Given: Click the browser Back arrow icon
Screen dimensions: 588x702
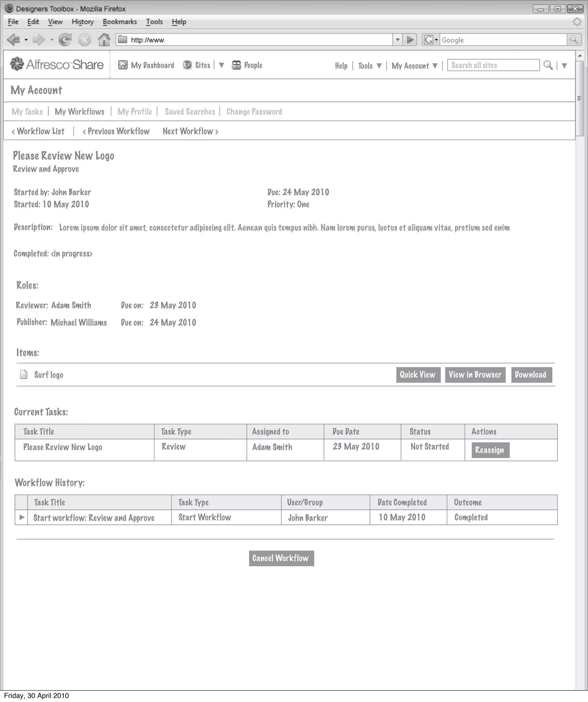Looking at the screenshot, I should [x=14, y=40].
